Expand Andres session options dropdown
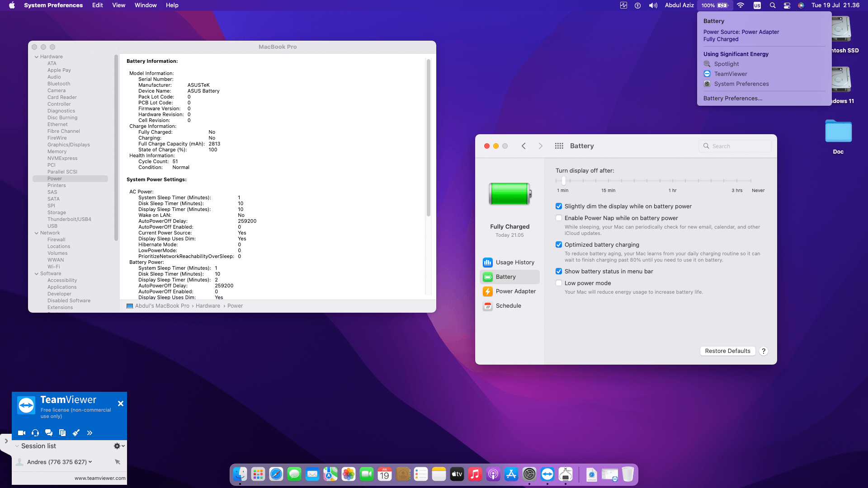Viewport: 868px width, 488px height. coord(90,462)
